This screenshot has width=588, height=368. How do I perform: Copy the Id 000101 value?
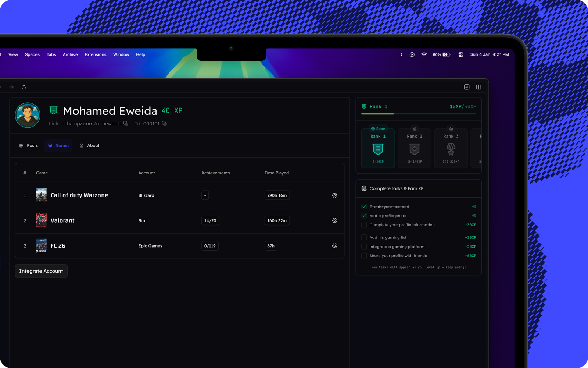(x=164, y=124)
